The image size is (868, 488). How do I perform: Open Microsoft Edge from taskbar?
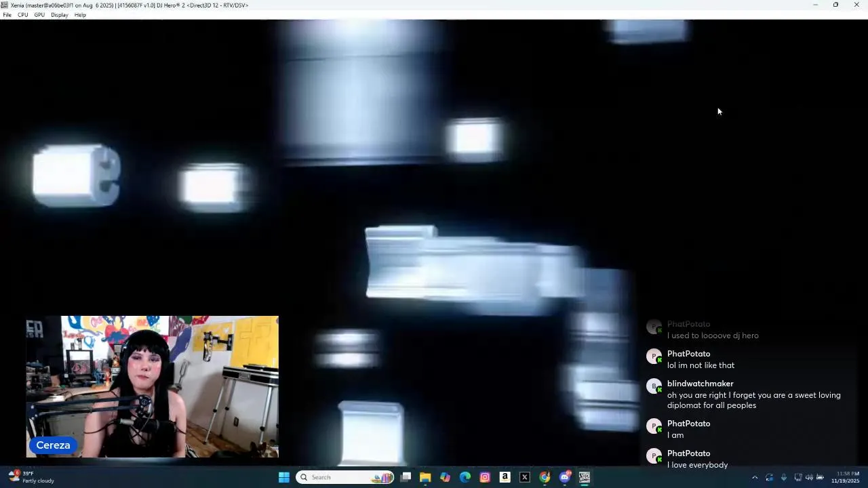pos(465,477)
